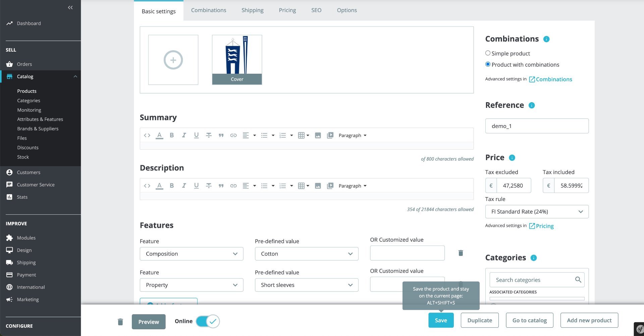Screen dimensions: 644x336
Task: Toggle the Online switch off
Action: pyautogui.click(x=208, y=321)
